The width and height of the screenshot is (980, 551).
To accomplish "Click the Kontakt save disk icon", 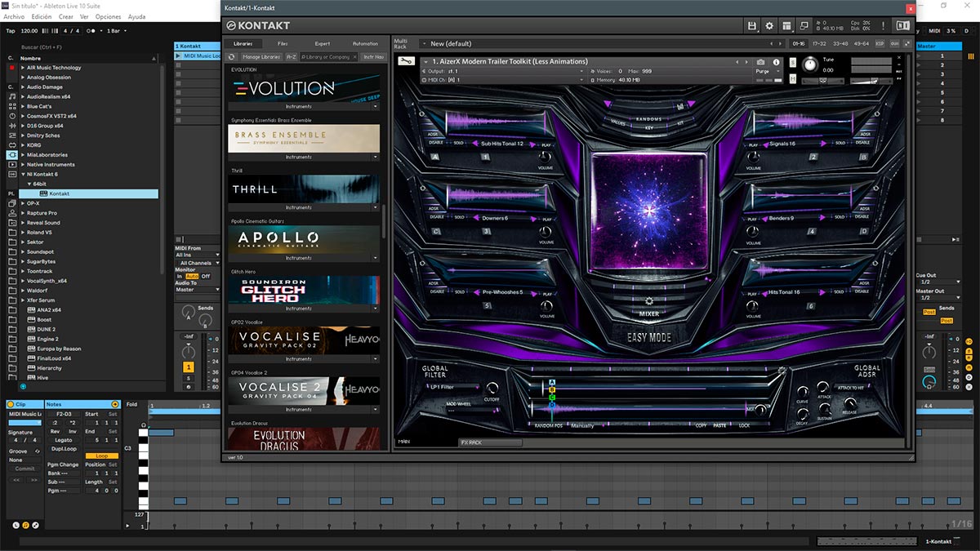I will tap(751, 26).
